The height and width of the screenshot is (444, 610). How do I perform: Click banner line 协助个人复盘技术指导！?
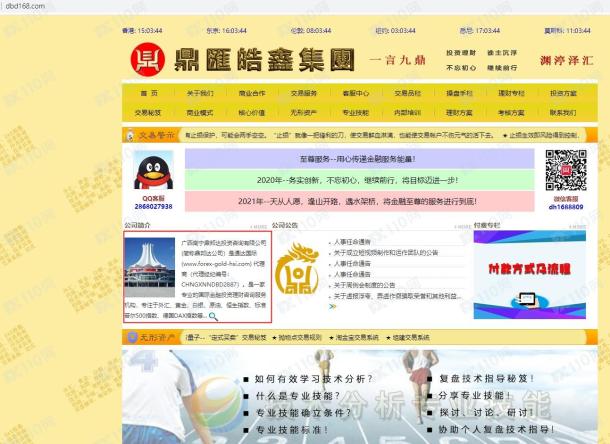point(497,430)
